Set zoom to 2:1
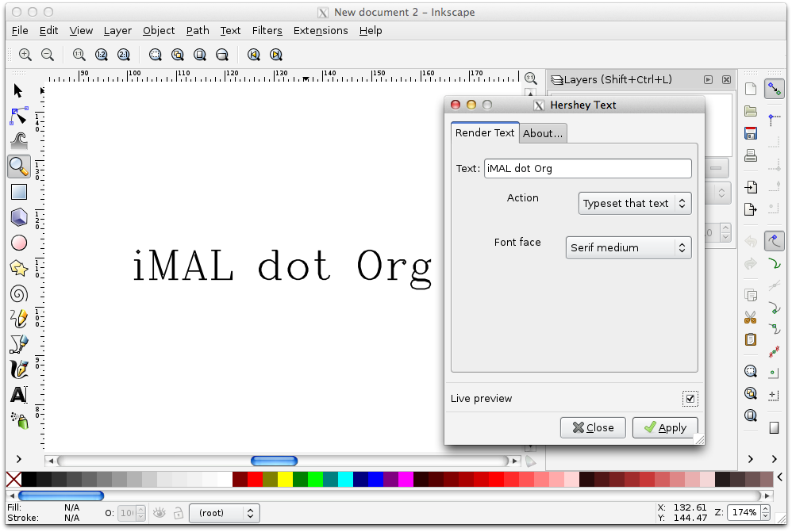Image resolution: width=792 pixels, height=532 pixels. (123, 55)
